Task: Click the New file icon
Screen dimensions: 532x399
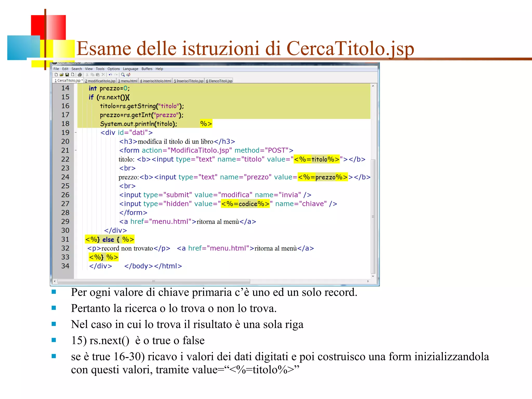Action: pos(56,75)
